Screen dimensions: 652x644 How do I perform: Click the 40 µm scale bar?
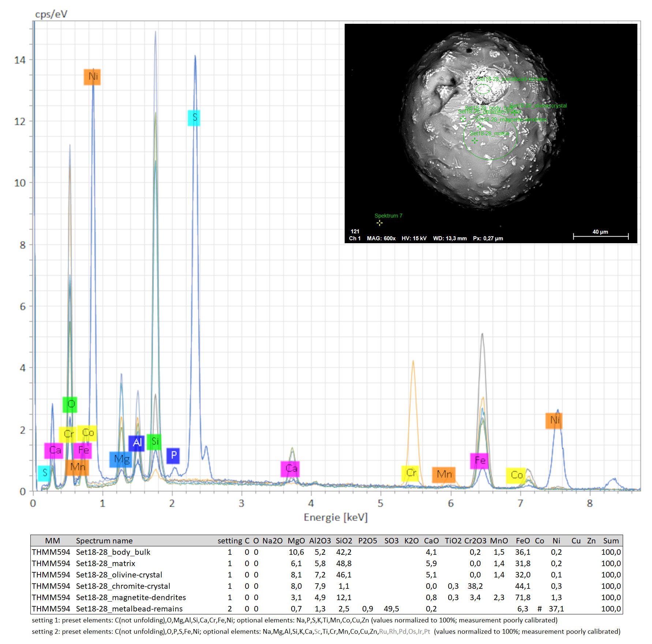(x=600, y=236)
